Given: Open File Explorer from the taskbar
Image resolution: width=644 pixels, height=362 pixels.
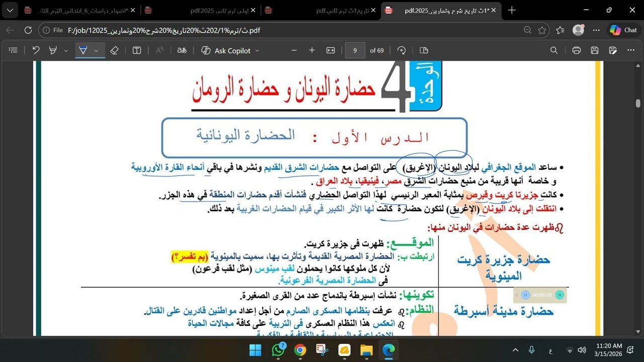Looking at the screenshot, I should point(366,350).
